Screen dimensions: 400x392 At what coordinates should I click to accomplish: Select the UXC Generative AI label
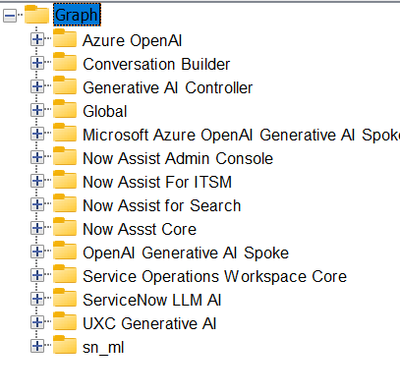pyautogui.click(x=149, y=325)
